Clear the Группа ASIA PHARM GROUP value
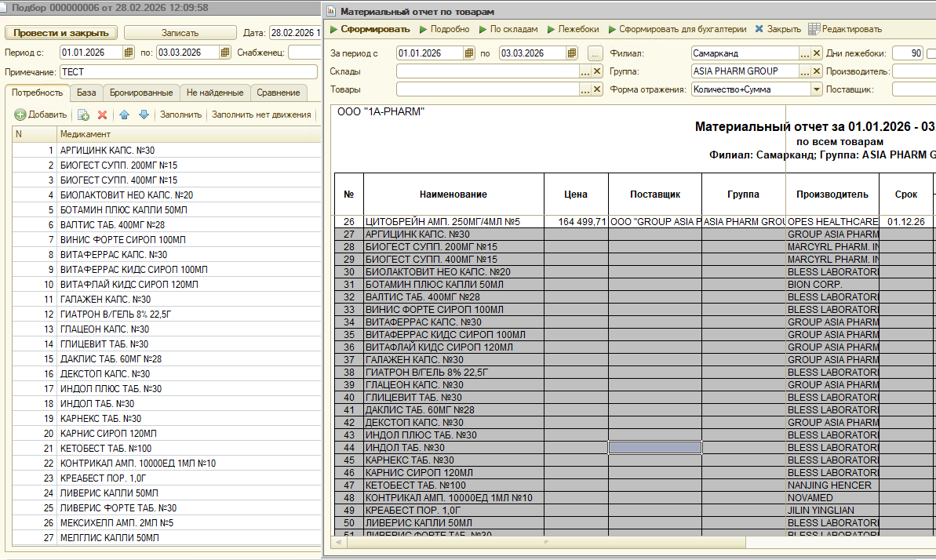 [817, 71]
